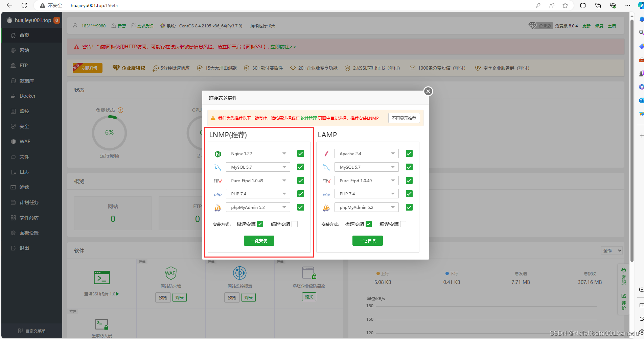Click the phpMyAdmin sailboat icon in LNMP
644x339 pixels.
[218, 208]
